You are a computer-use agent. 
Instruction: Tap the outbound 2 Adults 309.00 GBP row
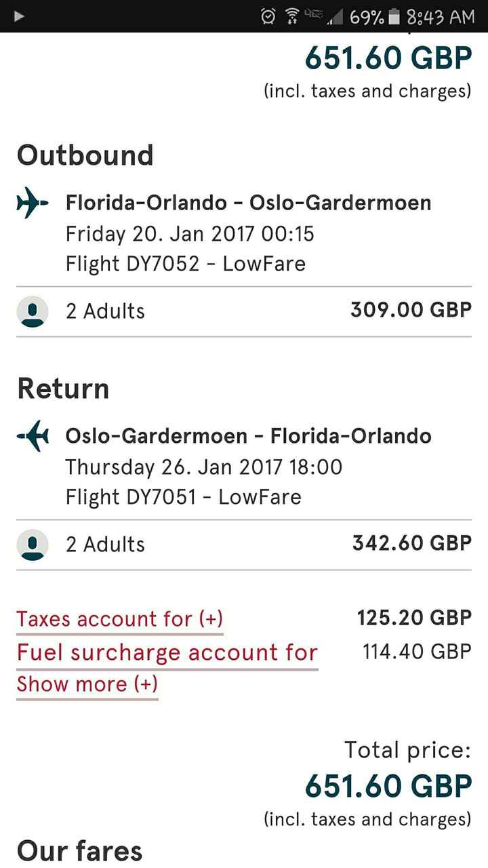(x=244, y=311)
